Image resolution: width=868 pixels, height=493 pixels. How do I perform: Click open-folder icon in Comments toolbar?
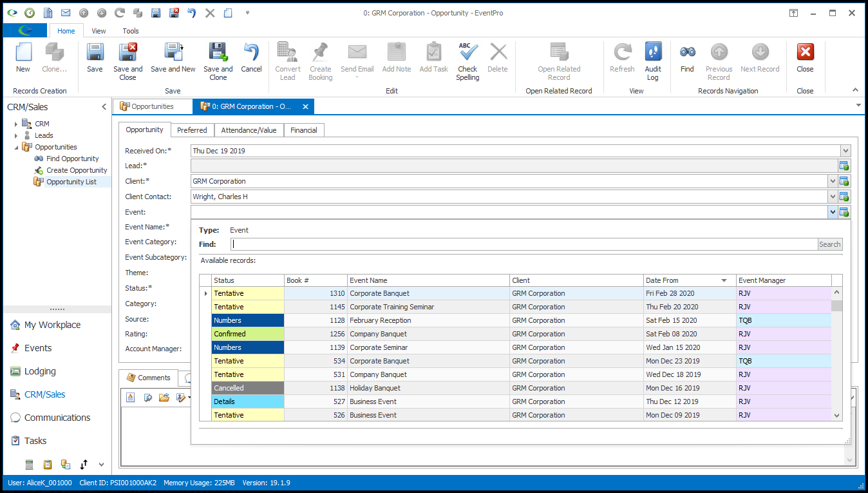pyautogui.click(x=164, y=398)
